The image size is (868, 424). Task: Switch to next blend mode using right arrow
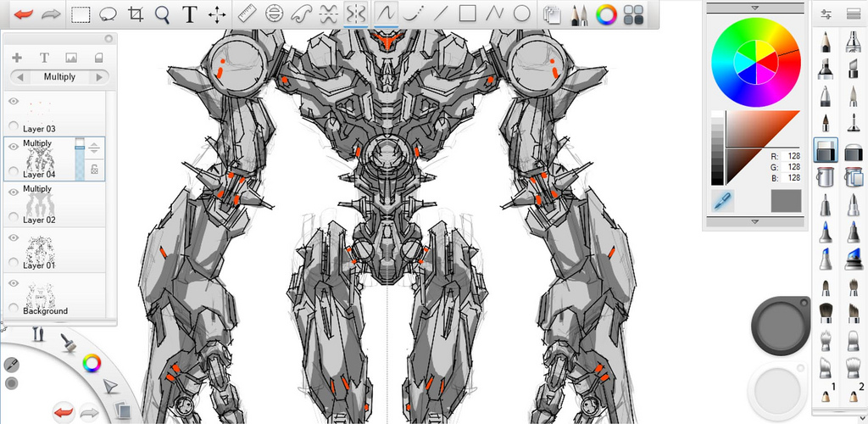pyautogui.click(x=100, y=77)
